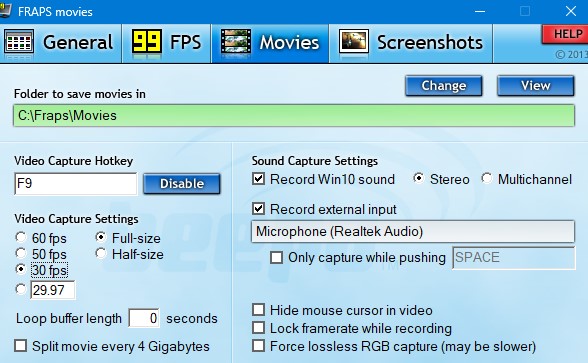Select Multichannel sound option

pyautogui.click(x=487, y=178)
